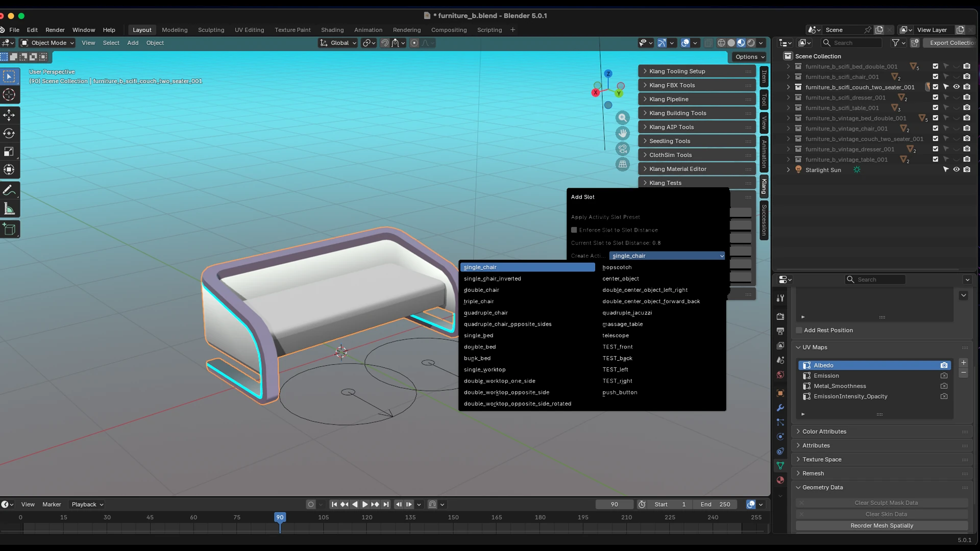Click the pan hand viewport icon
This screenshot has height=551, width=980.
pos(622,133)
